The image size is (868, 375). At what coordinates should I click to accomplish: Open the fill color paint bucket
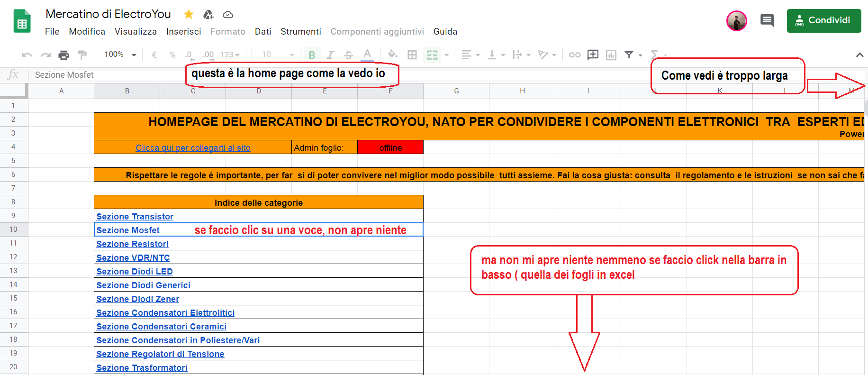[392, 55]
